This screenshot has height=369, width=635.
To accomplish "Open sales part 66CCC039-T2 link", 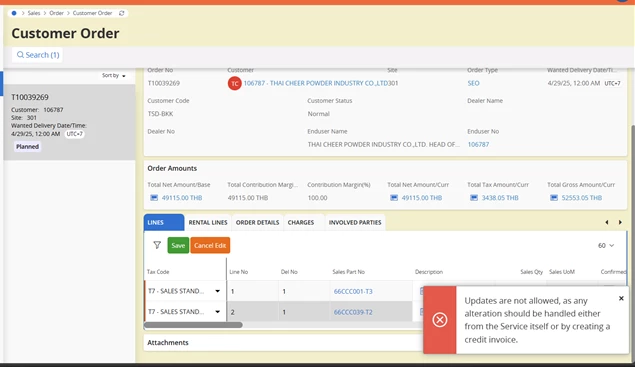I will pos(353,312).
